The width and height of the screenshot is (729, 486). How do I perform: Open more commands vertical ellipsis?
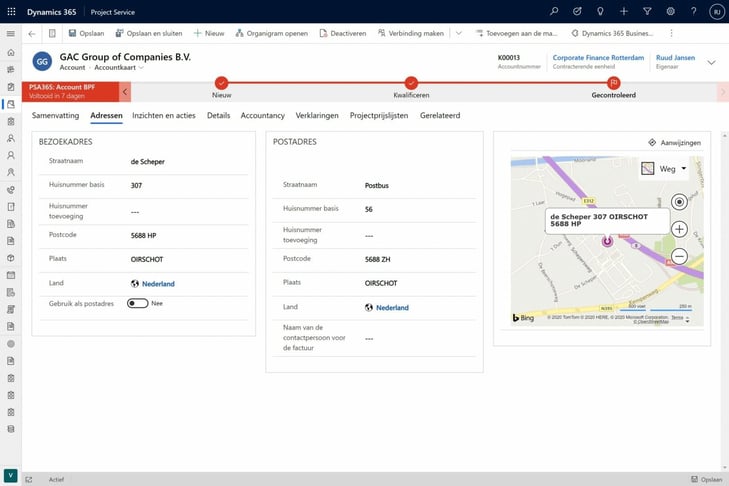click(671, 33)
